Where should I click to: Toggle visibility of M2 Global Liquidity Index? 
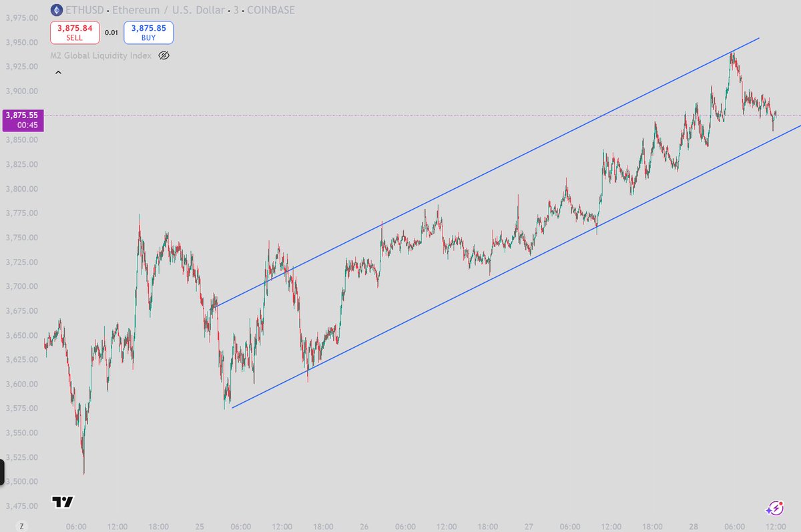[x=164, y=55]
